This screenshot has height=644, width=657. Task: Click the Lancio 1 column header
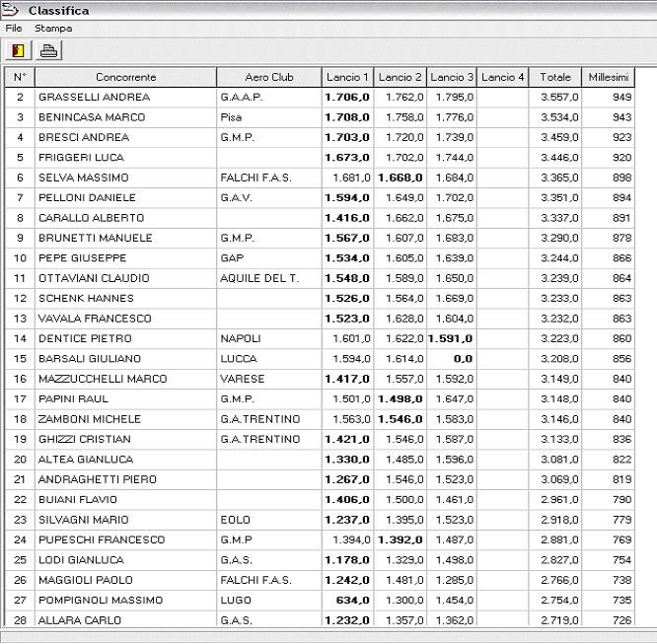(x=347, y=77)
